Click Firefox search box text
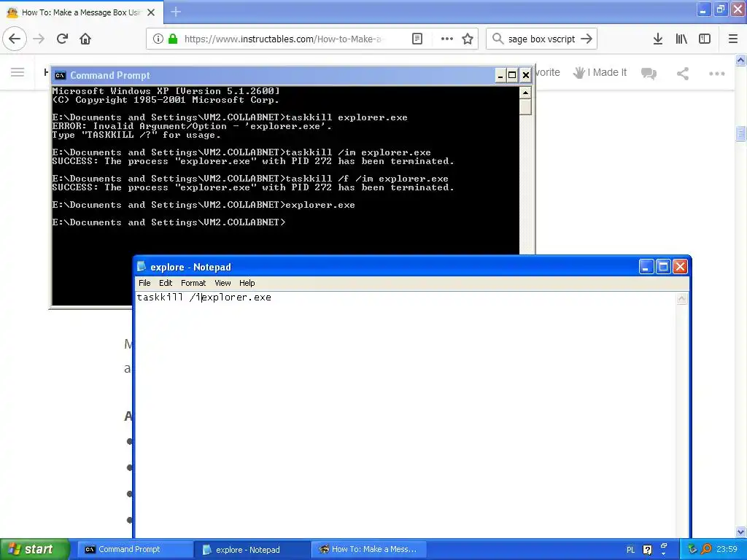The image size is (747, 560). [542, 39]
